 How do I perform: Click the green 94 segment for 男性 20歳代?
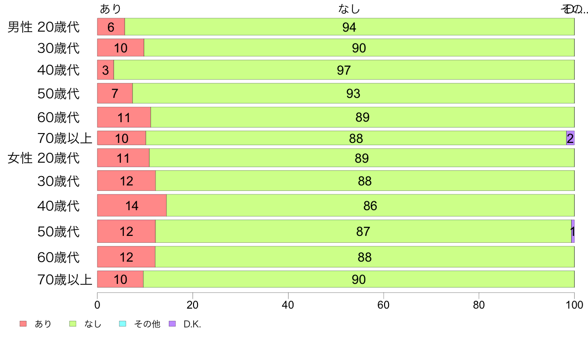(x=349, y=27)
